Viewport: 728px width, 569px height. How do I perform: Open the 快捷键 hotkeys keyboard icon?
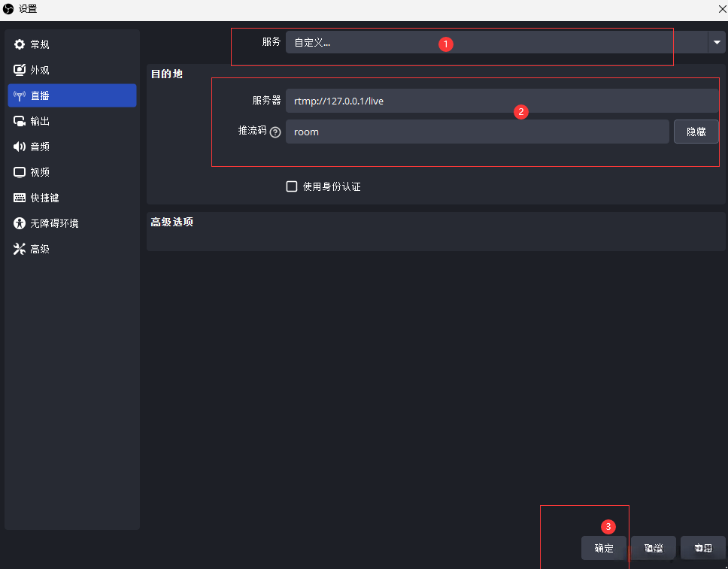coord(19,198)
